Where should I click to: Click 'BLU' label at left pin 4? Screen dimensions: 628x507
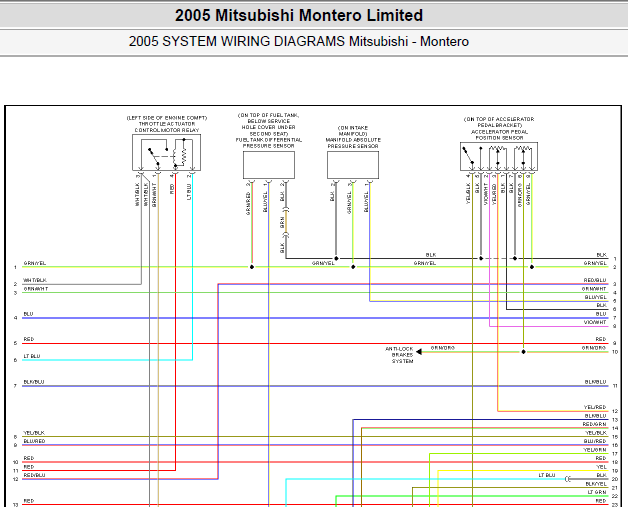(28, 314)
